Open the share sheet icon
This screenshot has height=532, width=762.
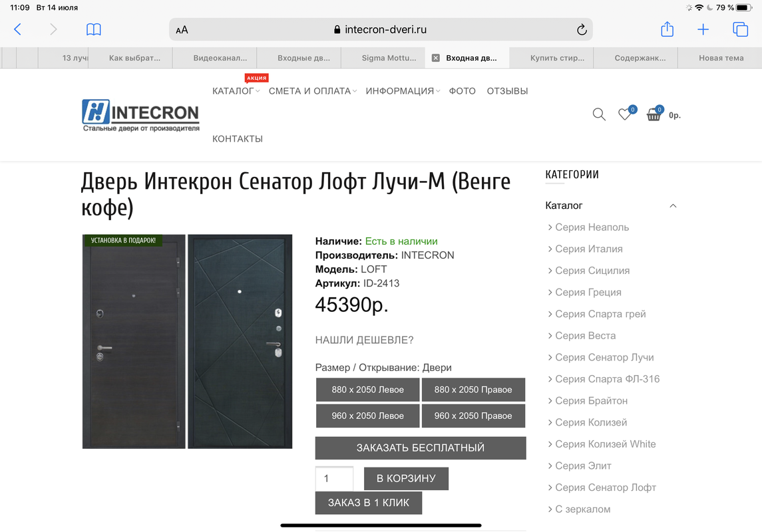coord(667,29)
